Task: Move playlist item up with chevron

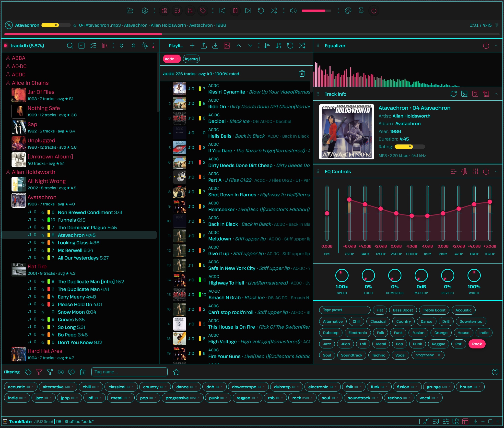Action: coord(239,46)
